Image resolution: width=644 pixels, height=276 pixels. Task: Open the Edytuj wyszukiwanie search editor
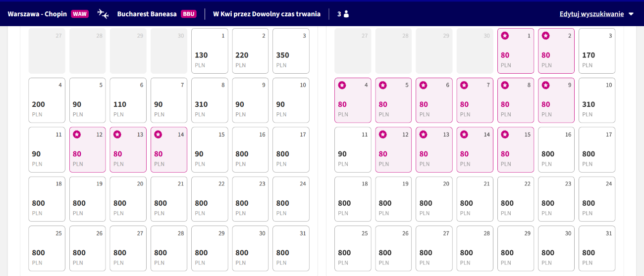(591, 14)
